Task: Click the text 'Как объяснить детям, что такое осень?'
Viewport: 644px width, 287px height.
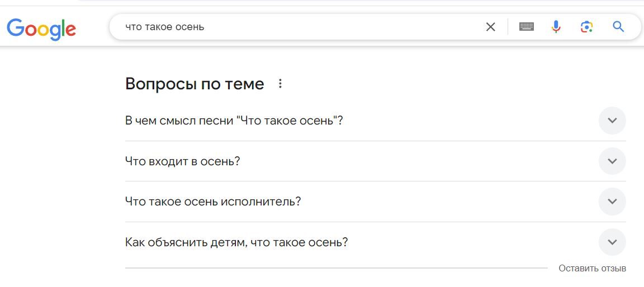Action: point(236,243)
